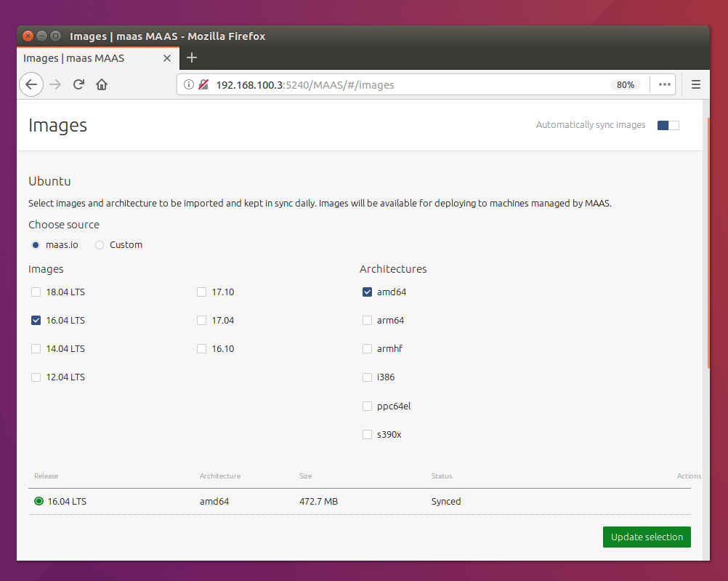Click the Size column header
This screenshot has width=728, height=581.
[x=305, y=476]
